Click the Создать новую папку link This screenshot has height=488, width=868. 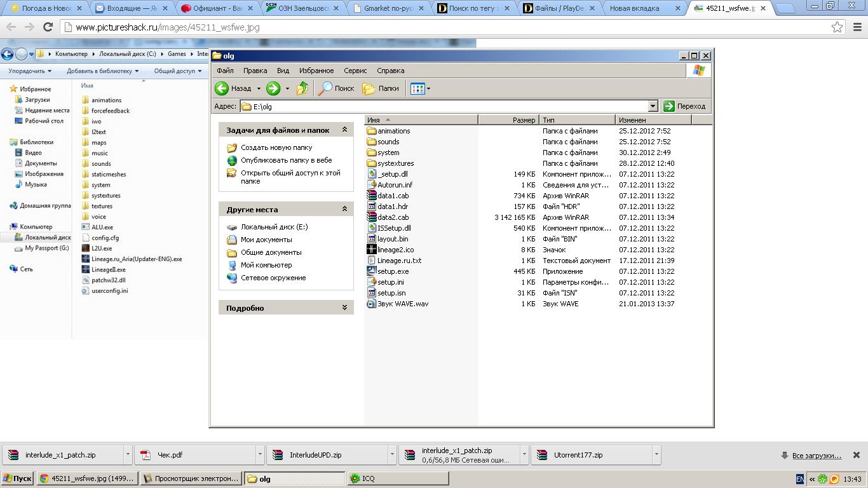coord(276,147)
